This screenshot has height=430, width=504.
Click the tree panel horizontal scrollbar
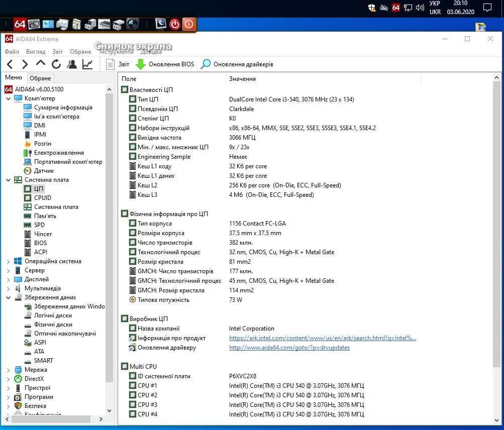(x=51, y=419)
